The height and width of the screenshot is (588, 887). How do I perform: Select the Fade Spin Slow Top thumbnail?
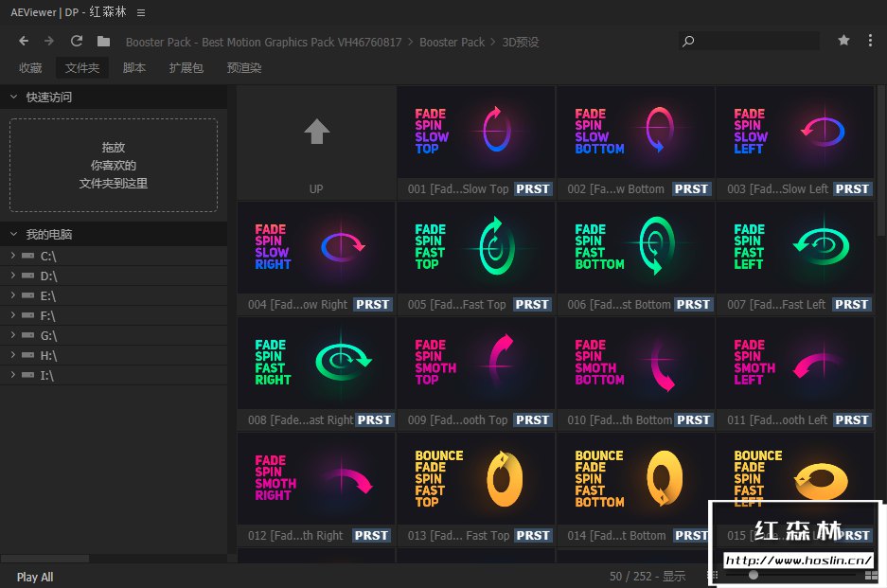(x=476, y=132)
